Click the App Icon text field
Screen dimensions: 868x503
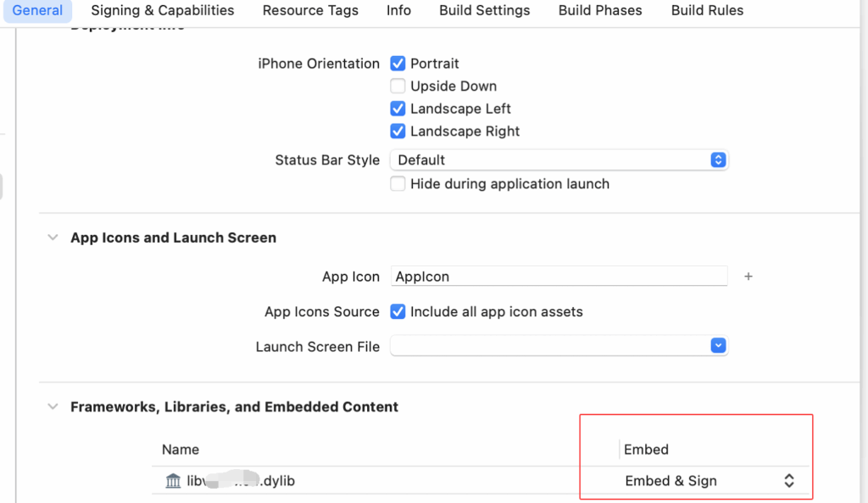point(559,277)
